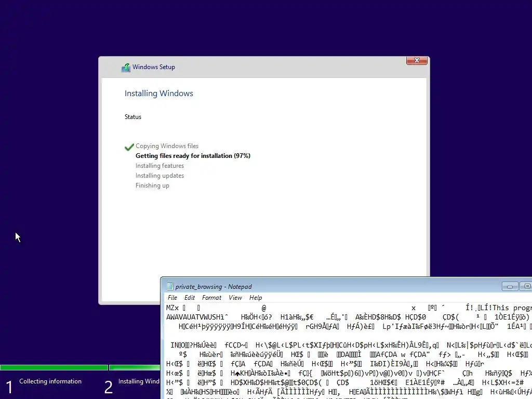Click the 'Collecting information' stage label
The image size is (532, 399).
click(x=50, y=381)
